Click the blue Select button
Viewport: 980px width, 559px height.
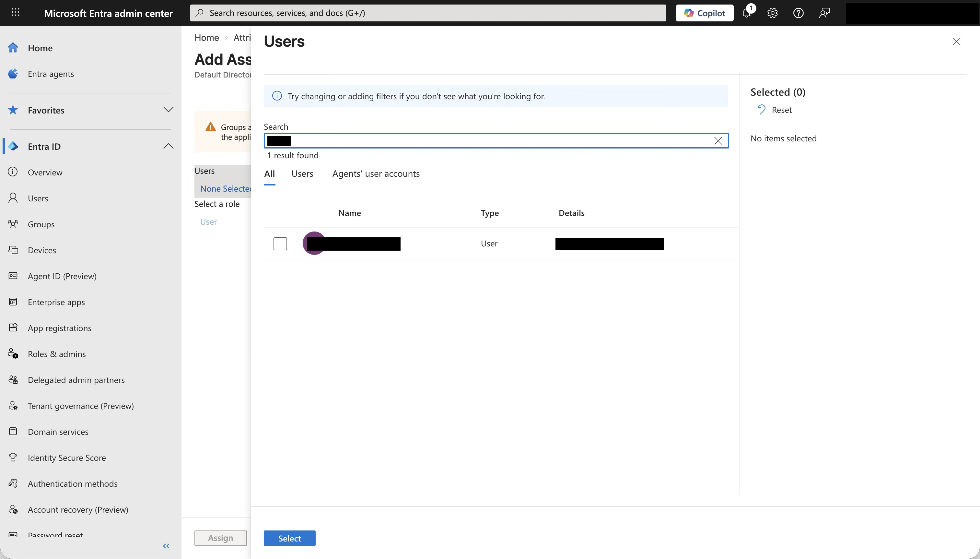coord(289,538)
